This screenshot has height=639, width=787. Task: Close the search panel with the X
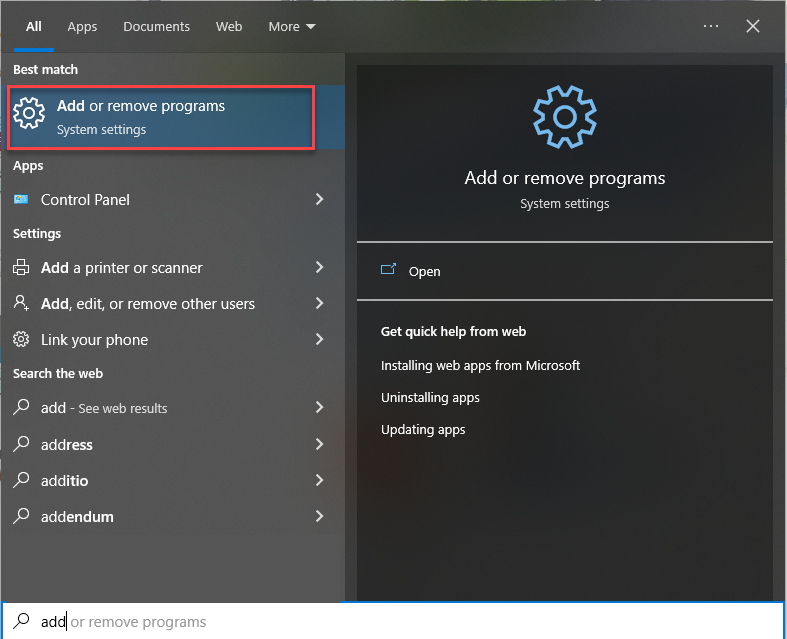753,26
